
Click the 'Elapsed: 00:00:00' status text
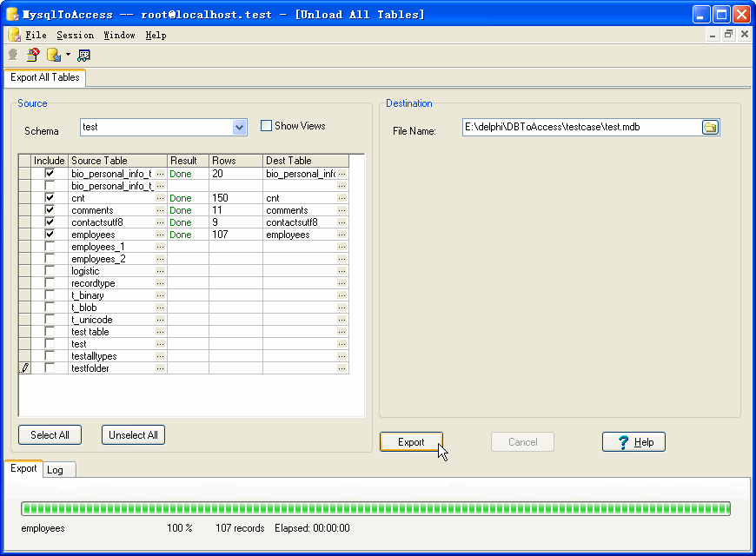coord(312,528)
